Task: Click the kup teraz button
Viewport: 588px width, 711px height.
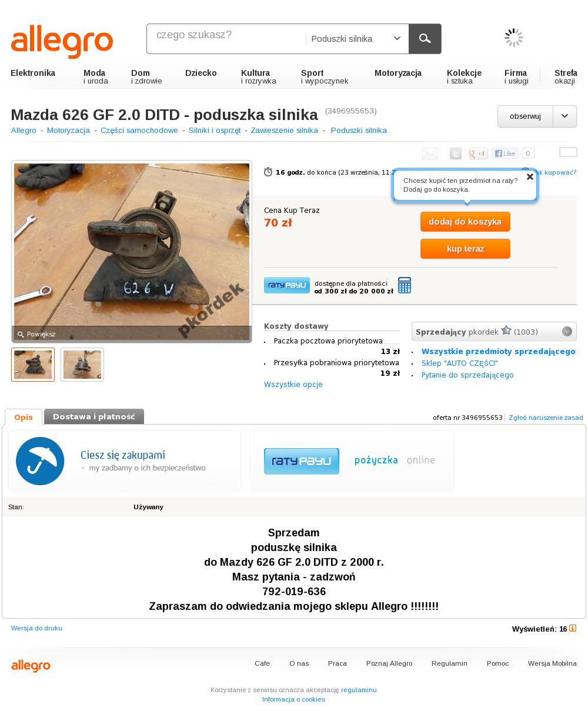Action: (x=465, y=249)
